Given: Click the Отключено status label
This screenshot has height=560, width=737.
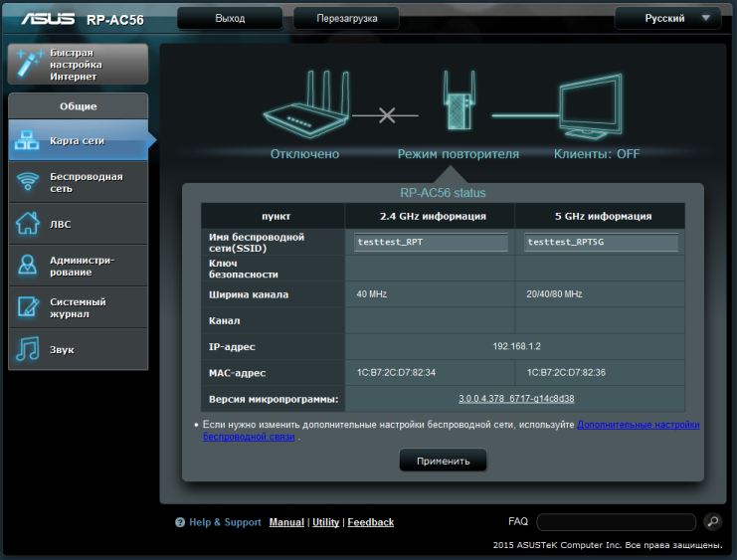Looking at the screenshot, I should 304,154.
